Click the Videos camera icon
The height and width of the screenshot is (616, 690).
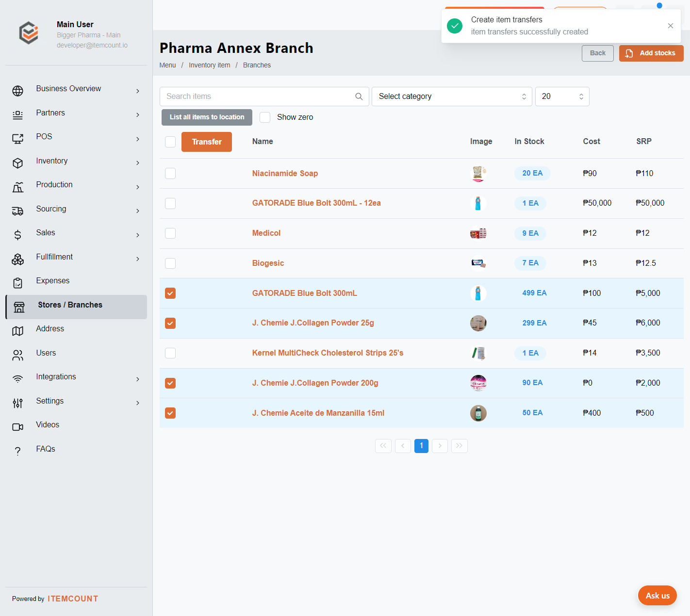[x=18, y=427]
